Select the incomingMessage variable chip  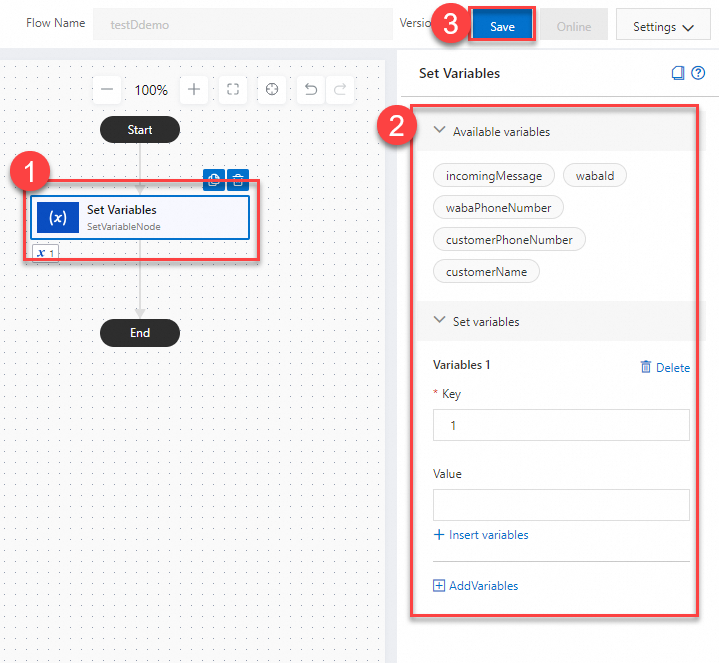click(494, 176)
